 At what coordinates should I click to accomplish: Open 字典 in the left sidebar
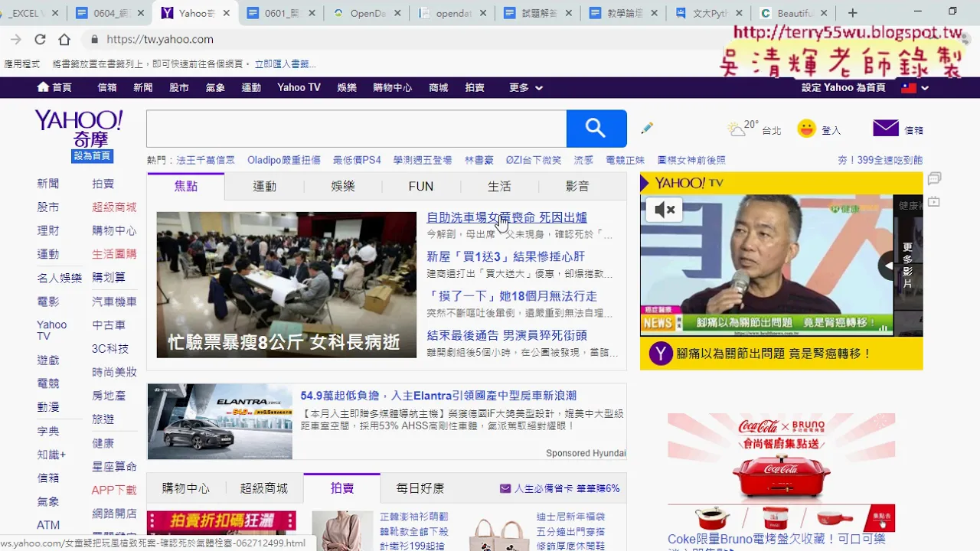click(47, 431)
